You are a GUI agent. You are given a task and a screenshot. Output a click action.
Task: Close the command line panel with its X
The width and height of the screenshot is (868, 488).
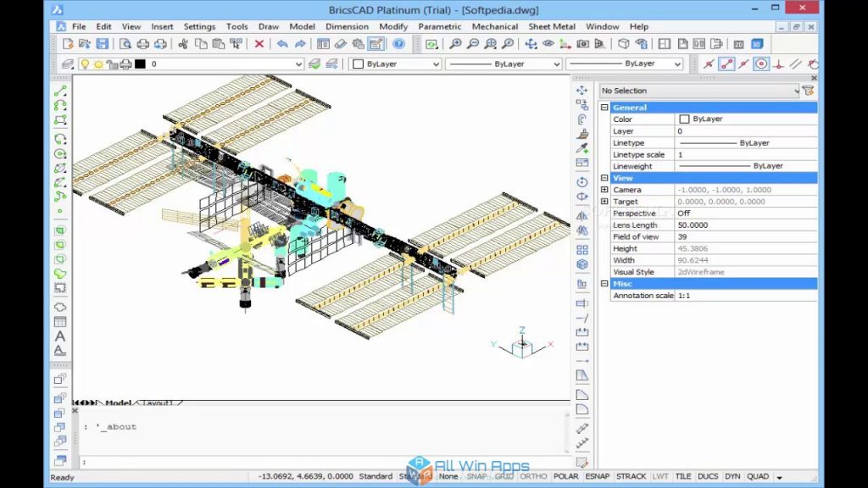point(75,411)
